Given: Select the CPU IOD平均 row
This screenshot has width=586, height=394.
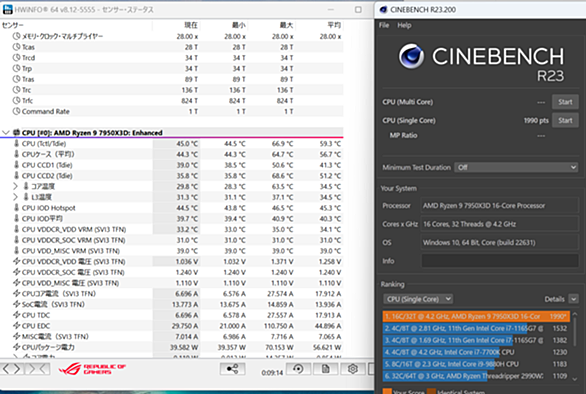Looking at the screenshot, I should pyautogui.click(x=172, y=218).
